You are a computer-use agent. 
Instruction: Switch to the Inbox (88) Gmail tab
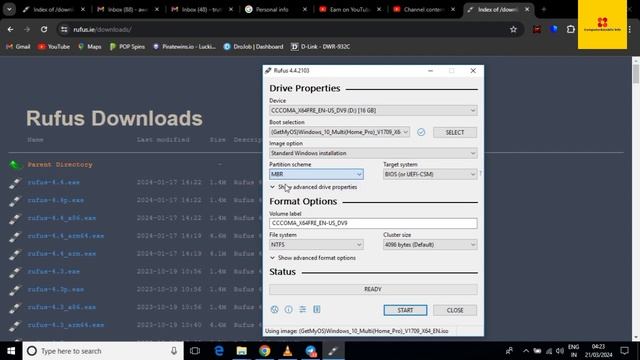coord(127,9)
